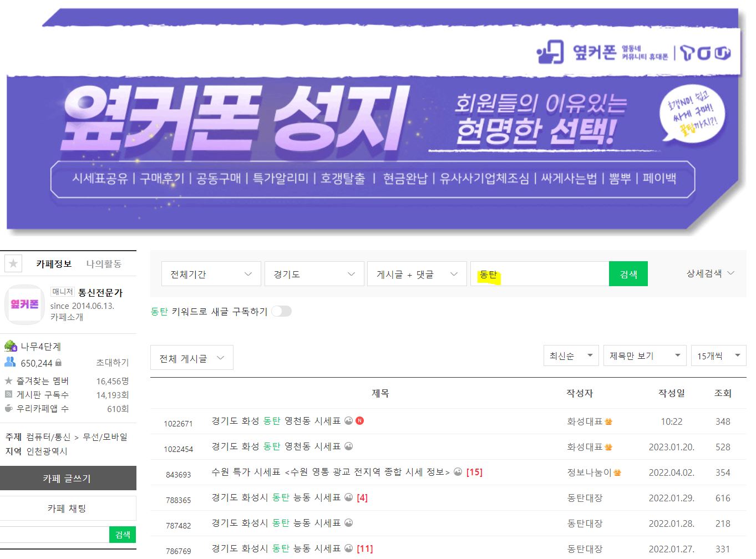
Task: Click the 나무4단계 tree grade icon
Action: click(x=11, y=347)
